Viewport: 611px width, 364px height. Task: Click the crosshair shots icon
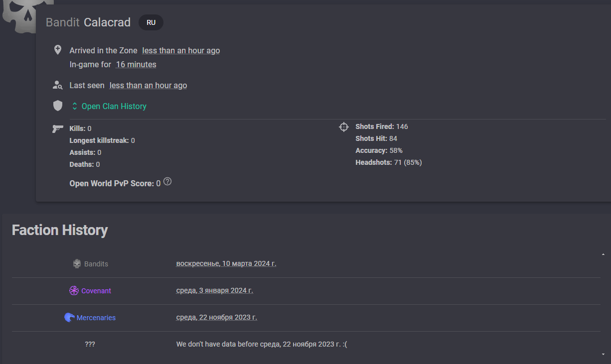(x=344, y=127)
